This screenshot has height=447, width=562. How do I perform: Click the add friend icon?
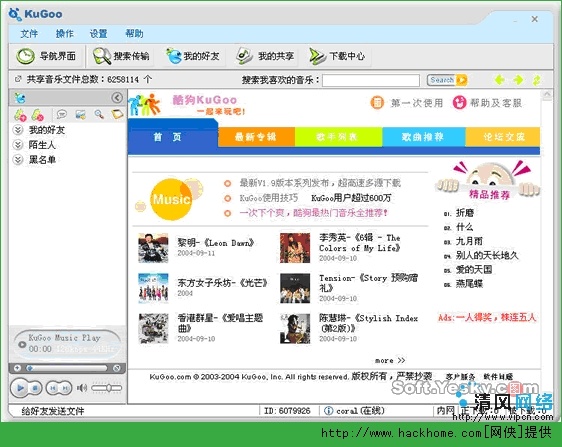20,115
